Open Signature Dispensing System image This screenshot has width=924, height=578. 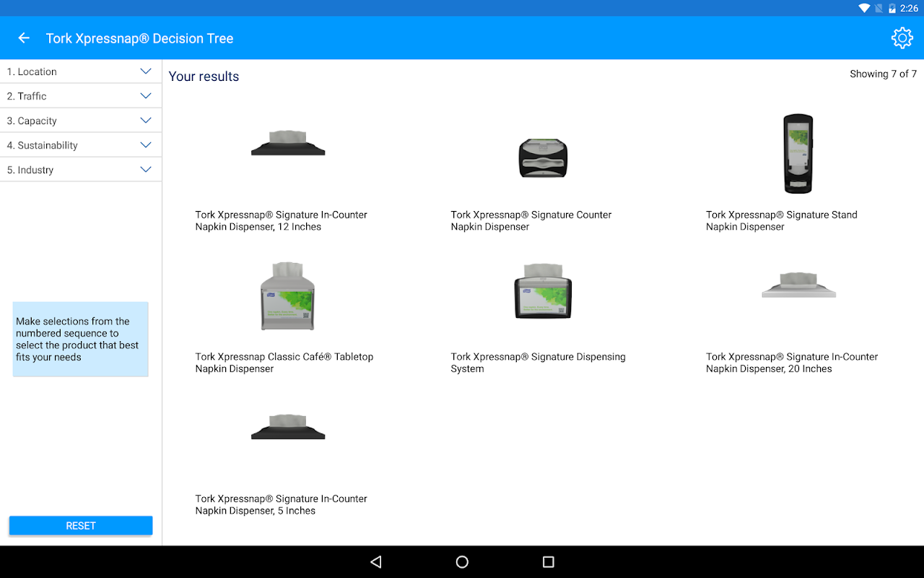(x=544, y=291)
